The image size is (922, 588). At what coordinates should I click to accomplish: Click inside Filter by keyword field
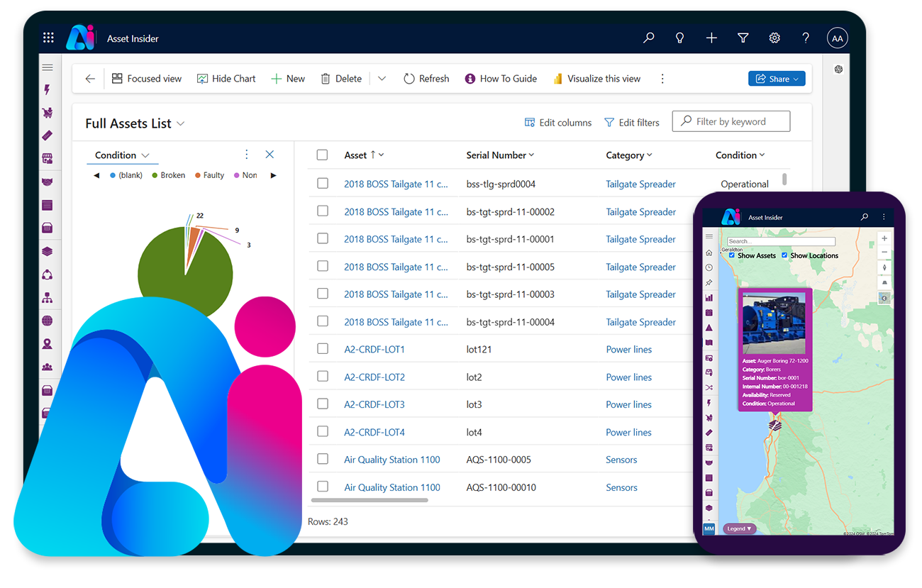(x=731, y=121)
